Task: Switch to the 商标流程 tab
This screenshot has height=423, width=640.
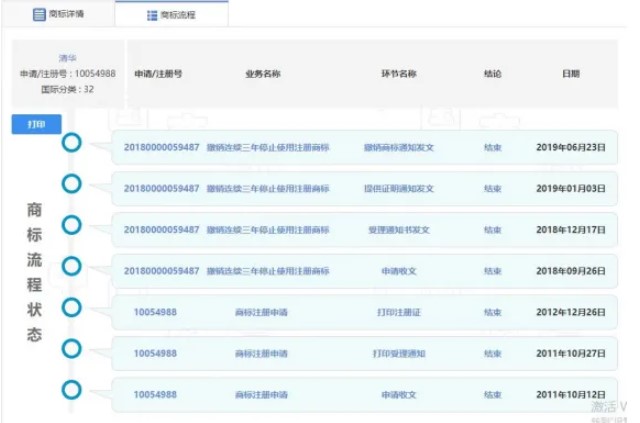Action: coord(172,15)
